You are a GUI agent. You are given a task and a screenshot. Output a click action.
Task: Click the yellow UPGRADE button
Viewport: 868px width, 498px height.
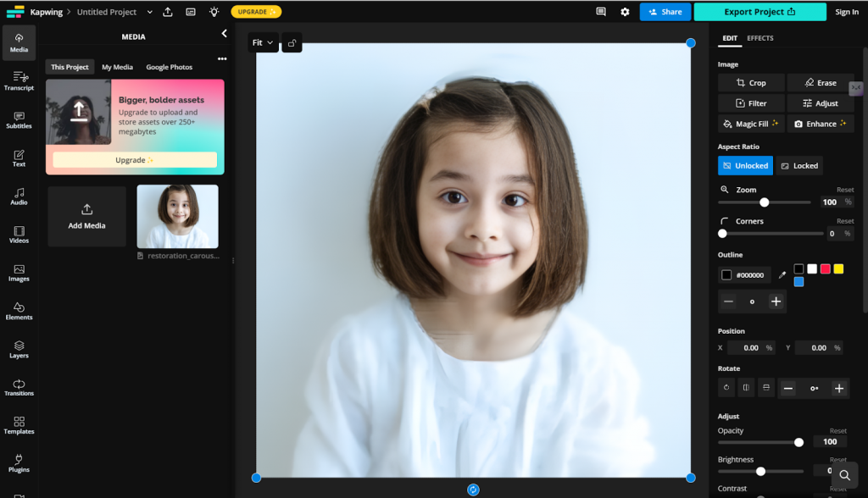[x=256, y=12]
